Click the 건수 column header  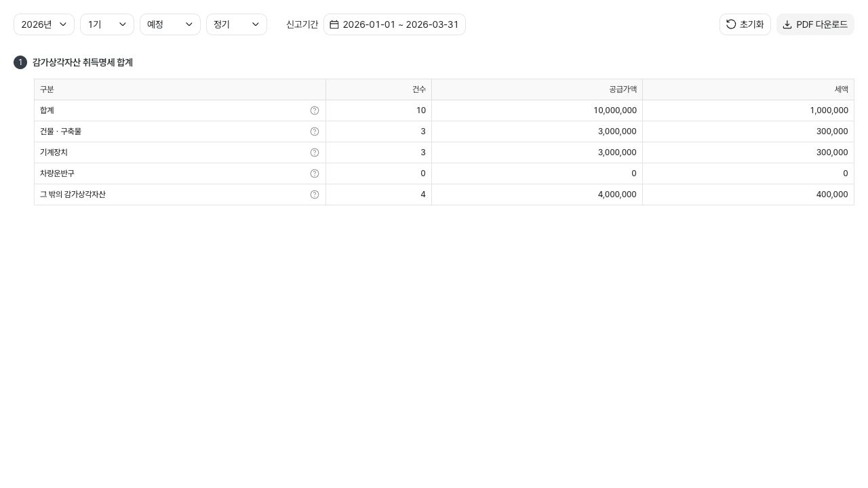tap(379, 89)
